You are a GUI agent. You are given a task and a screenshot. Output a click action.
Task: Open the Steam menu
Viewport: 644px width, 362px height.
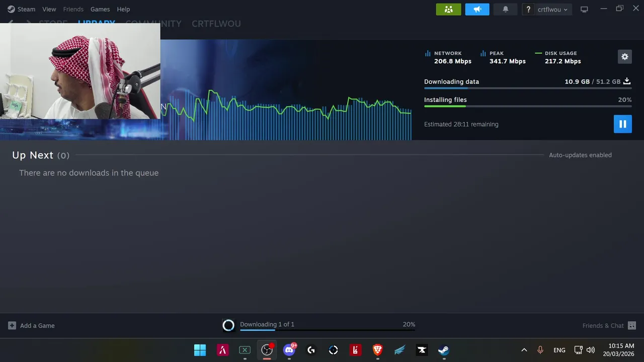(21, 9)
